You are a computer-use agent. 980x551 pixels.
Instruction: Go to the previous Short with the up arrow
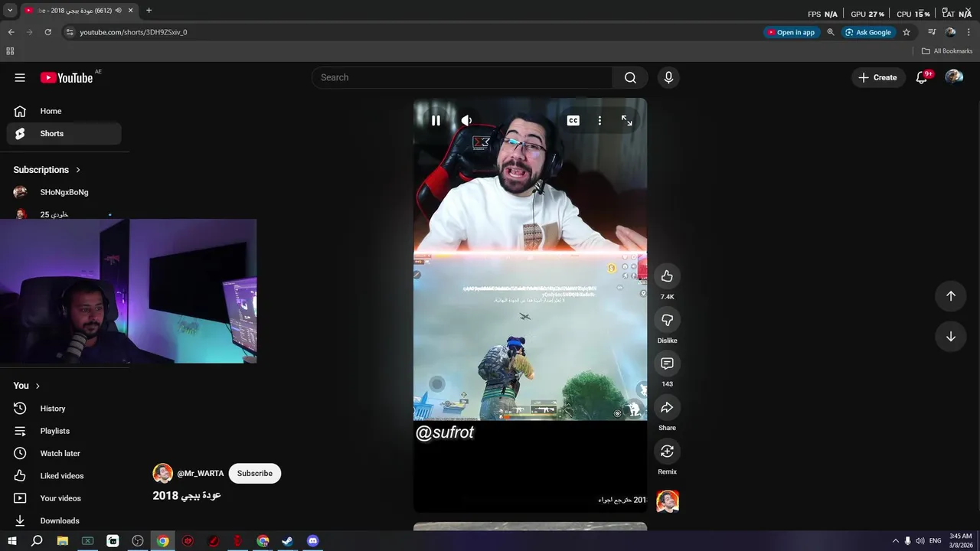tap(950, 296)
